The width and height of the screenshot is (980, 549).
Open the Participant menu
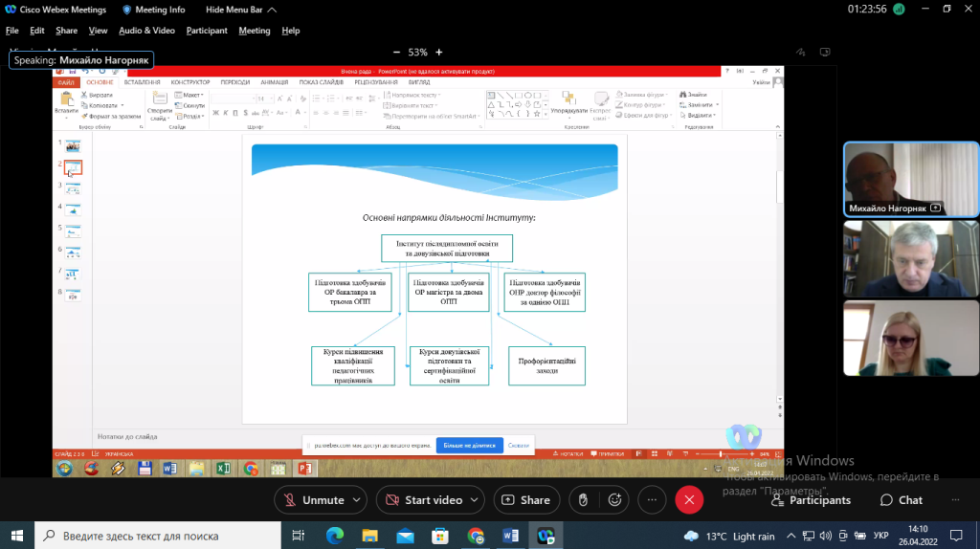click(x=207, y=31)
